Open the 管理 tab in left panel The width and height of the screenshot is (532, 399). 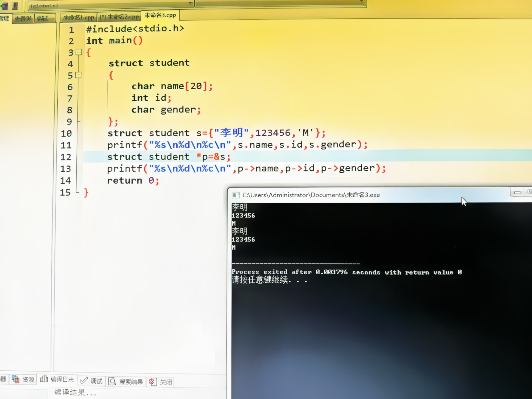pos(4,18)
